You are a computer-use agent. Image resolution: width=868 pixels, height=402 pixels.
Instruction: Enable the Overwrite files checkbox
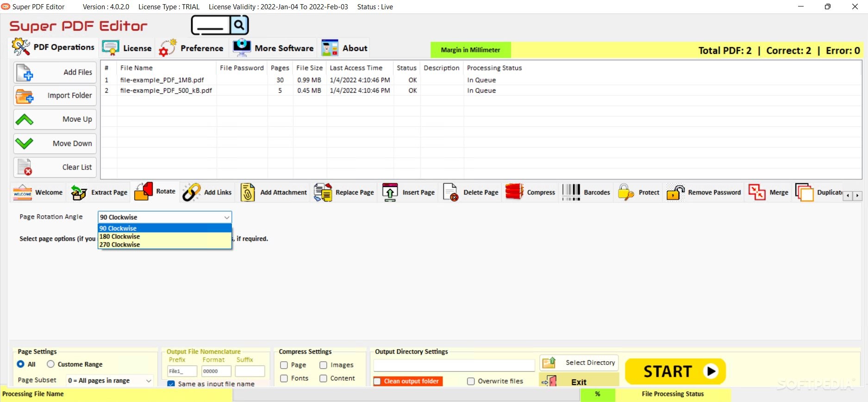click(471, 381)
